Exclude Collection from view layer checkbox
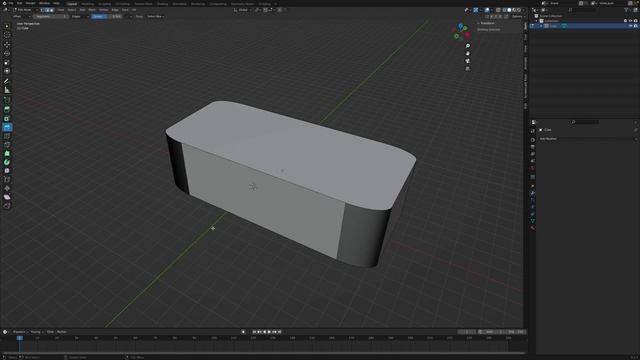Screen dimensions: 640x360 tap(625, 21)
